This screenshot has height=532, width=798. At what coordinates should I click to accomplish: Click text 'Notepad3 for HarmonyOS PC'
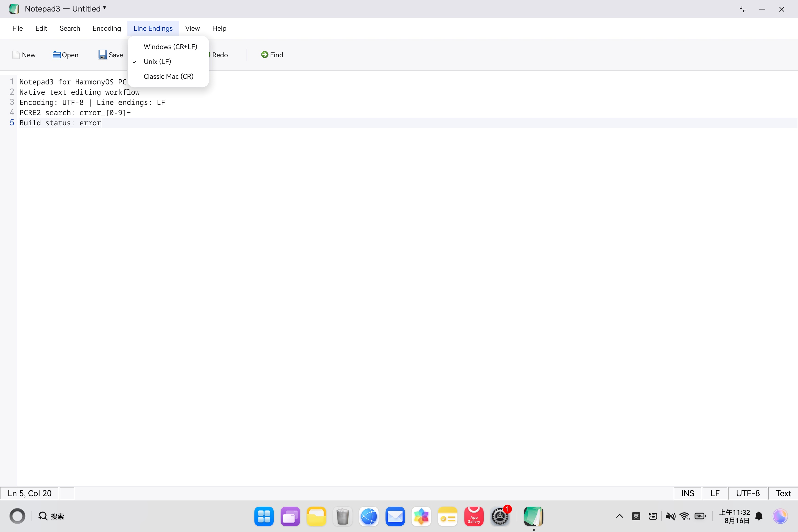(x=73, y=82)
